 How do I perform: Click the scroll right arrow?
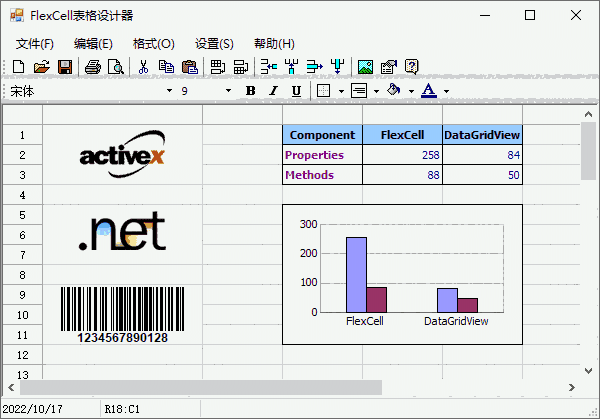[x=572, y=387]
